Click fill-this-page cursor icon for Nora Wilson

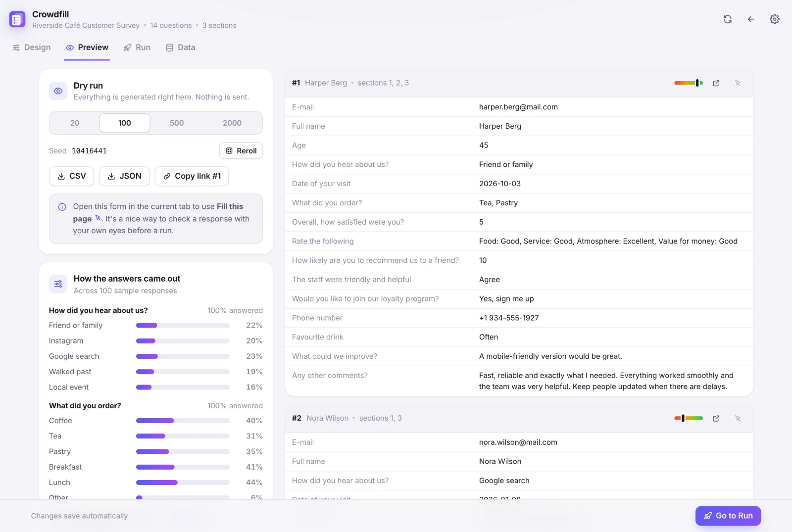[x=738, y=418]
